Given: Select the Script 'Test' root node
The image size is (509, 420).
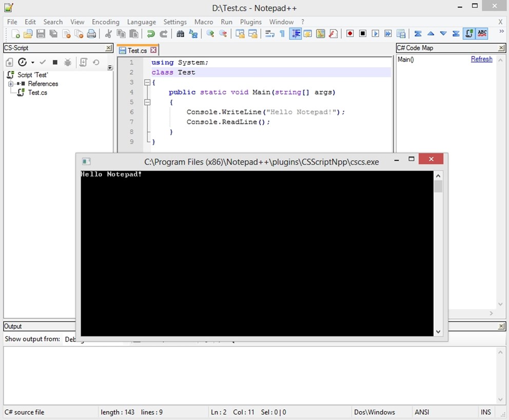Looking at the screenshot, I should click(32, 75).
